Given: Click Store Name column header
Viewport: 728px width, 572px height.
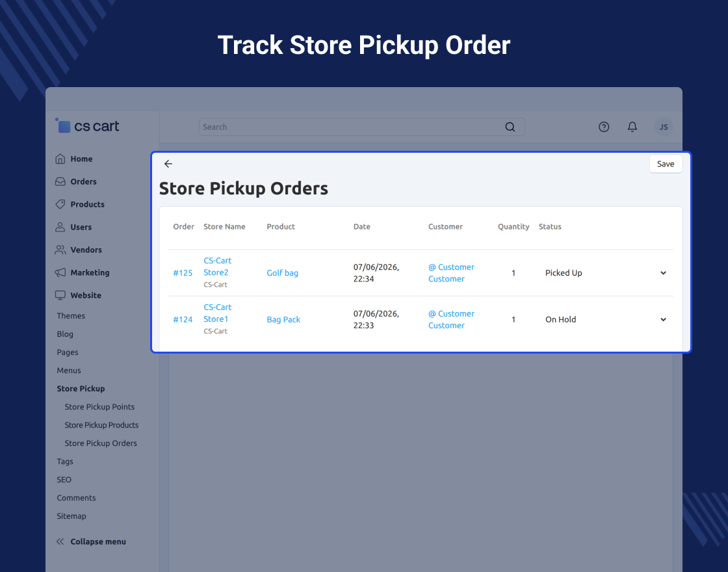Looking at the screenshot, I should 224,227.
